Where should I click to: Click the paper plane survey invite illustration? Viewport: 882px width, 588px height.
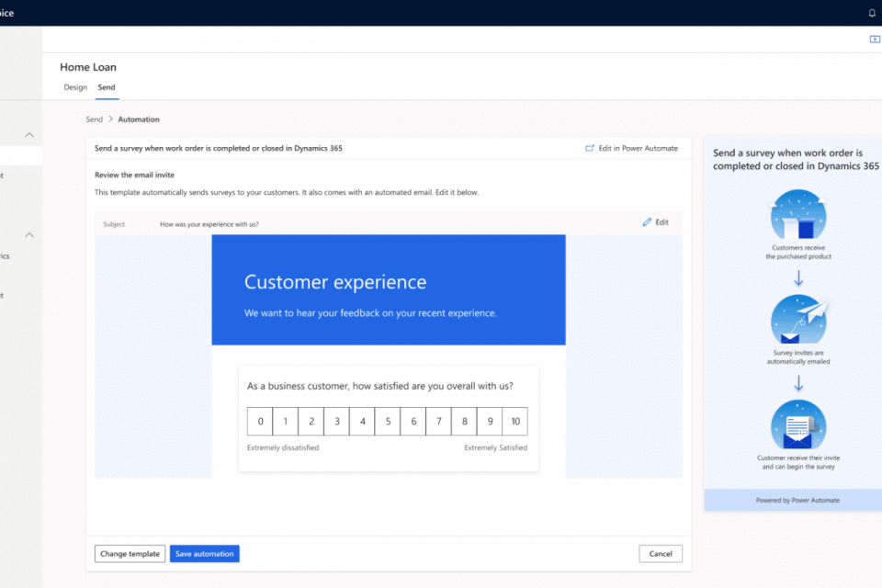pyautogui.click(x=797, y=320)
